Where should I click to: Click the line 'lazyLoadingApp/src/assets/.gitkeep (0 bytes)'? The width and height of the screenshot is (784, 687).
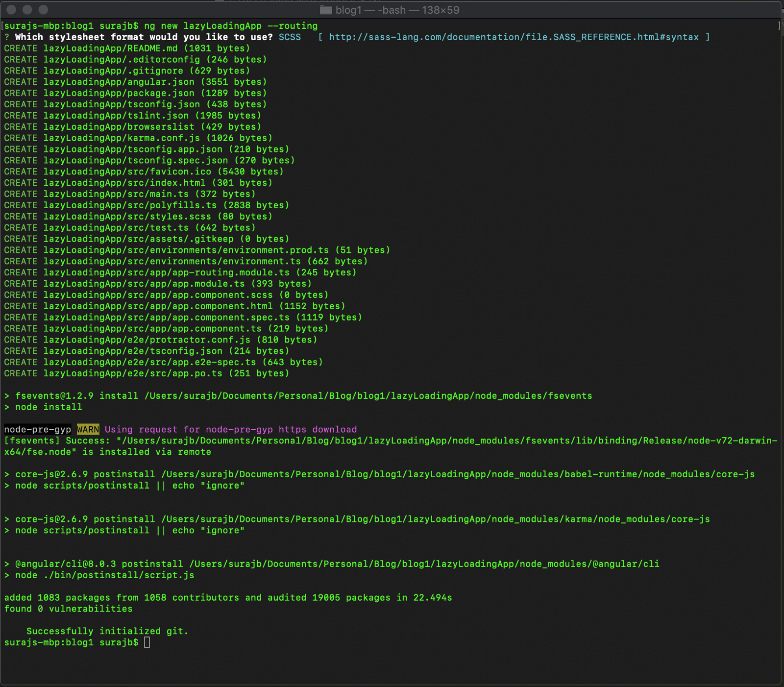click(167, 240)
